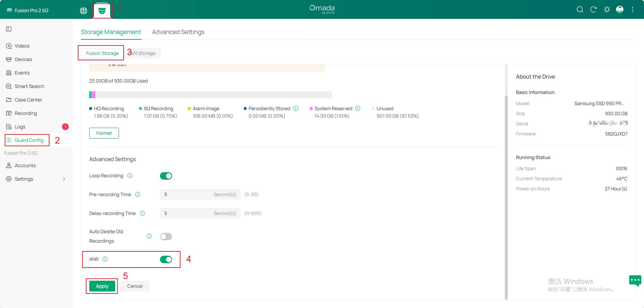Toggle the Loop Recording switch
The width and height of the screenshot is (644, 308).
(166, 176)
